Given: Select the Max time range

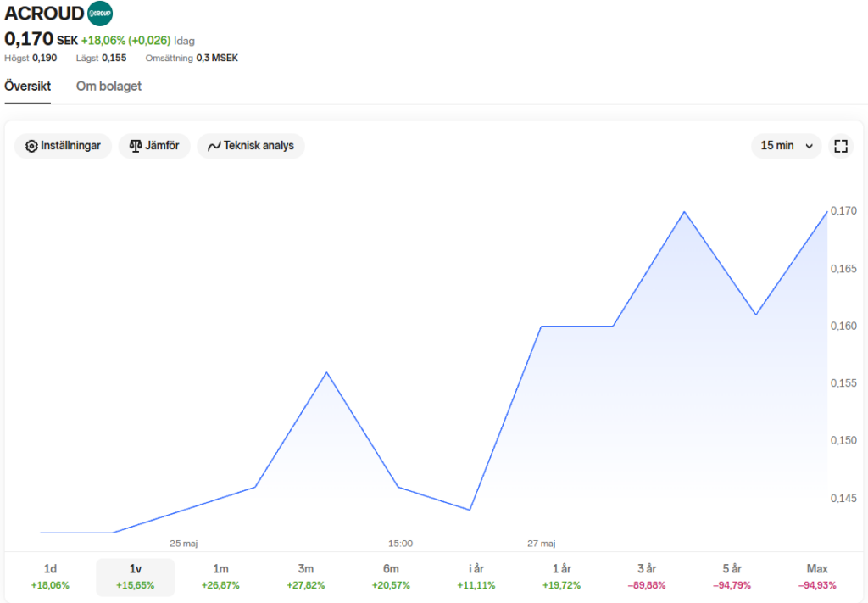Looking at the screenshot, I should pyautogui.click(x=818, y=577).
